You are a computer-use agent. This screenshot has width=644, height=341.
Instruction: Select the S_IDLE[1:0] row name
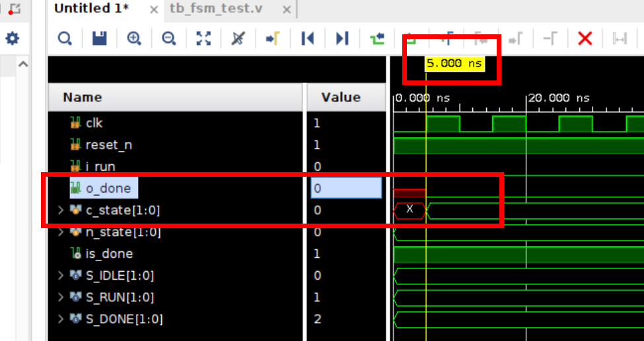click(x=120, y=275)
